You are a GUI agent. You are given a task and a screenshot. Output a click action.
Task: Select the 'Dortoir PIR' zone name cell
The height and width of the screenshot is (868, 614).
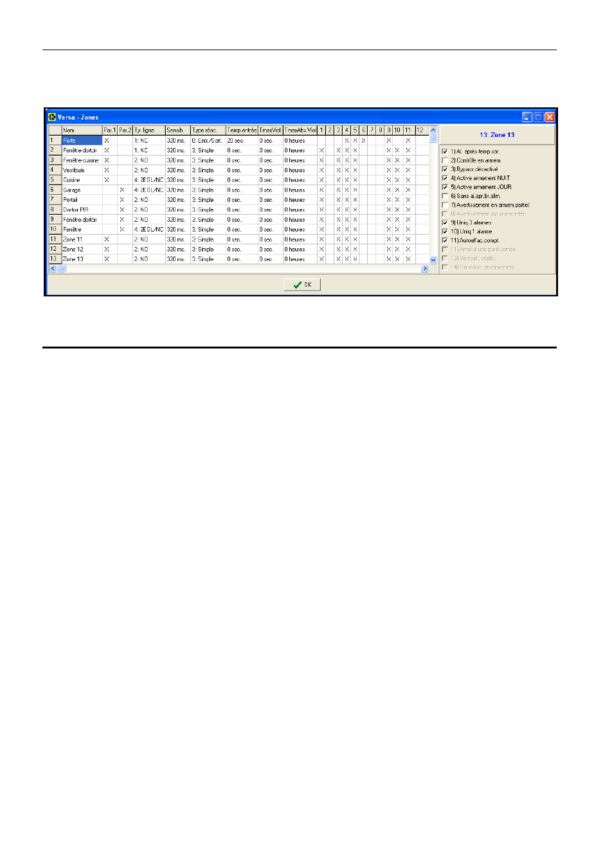[82, 210]
